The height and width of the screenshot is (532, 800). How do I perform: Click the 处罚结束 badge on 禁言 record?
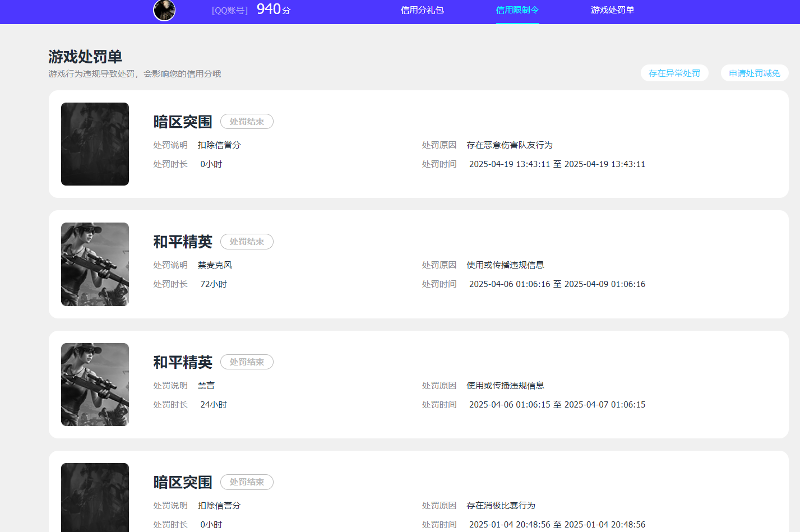pos(247,362)
